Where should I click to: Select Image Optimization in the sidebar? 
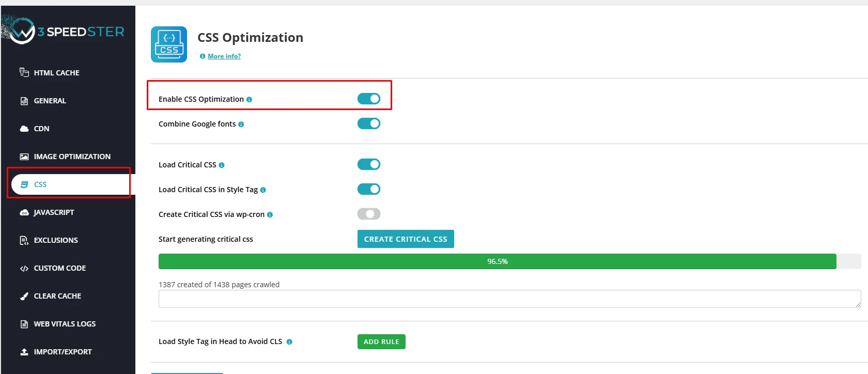[72, 157]
